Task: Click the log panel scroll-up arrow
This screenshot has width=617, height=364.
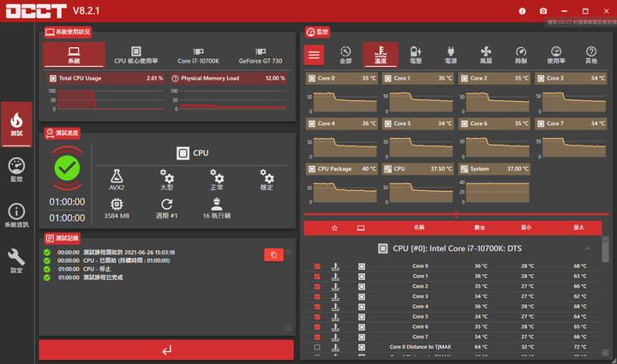Action: click(289, 252)
